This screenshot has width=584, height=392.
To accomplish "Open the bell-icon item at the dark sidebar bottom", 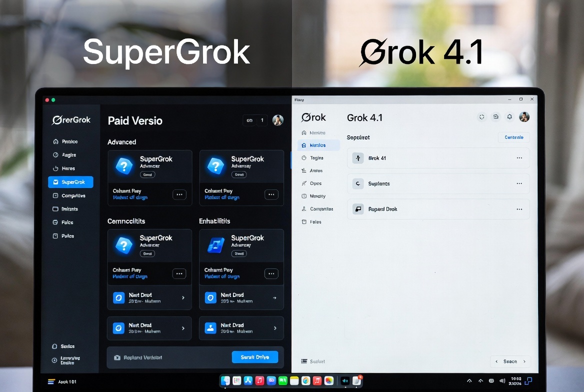I will click(x=63, y=346).
